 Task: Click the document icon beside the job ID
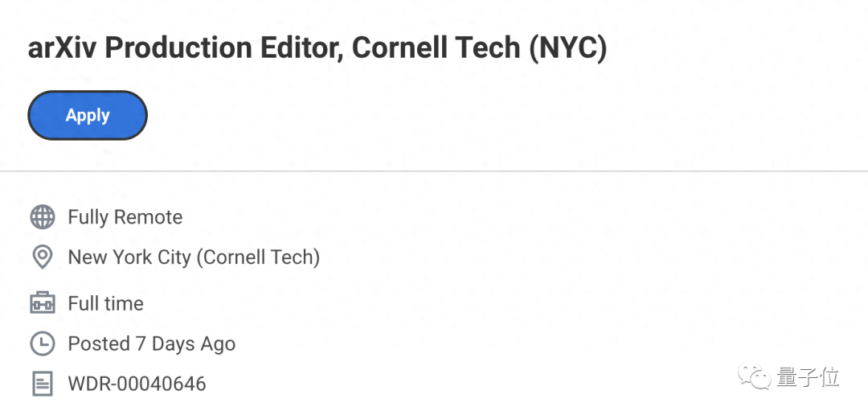tap(42, 384)
